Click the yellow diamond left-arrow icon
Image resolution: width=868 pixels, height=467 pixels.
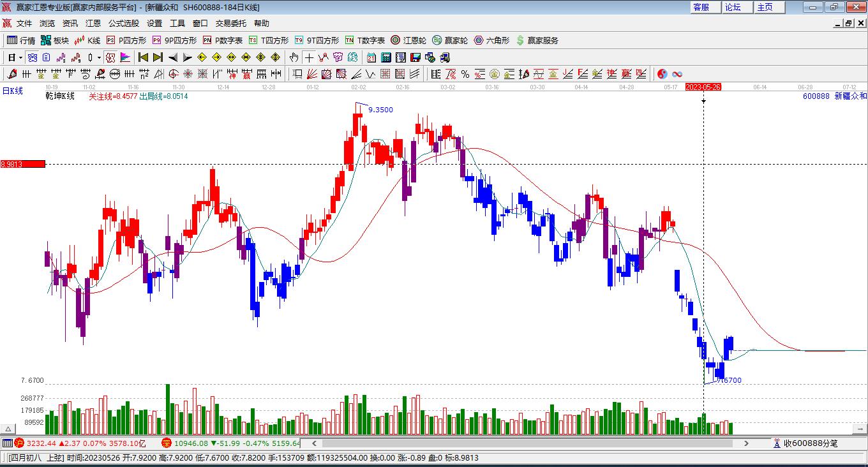click(202, 57)
